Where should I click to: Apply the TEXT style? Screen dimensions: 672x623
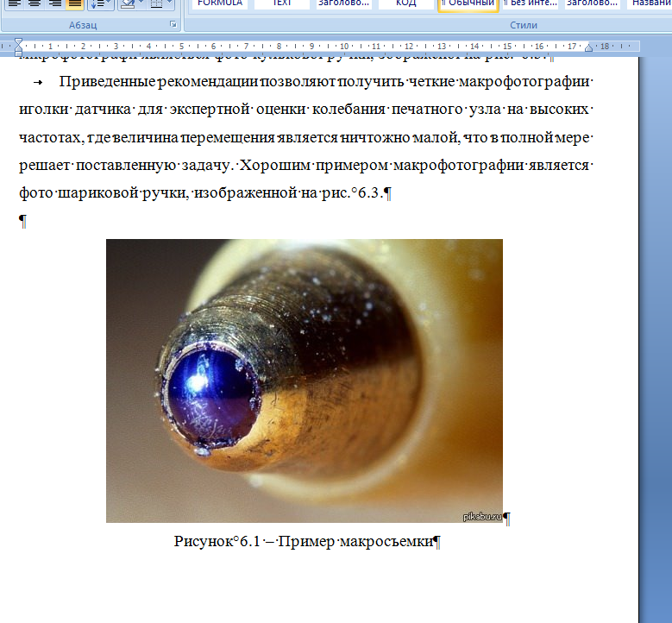point(281,3)
